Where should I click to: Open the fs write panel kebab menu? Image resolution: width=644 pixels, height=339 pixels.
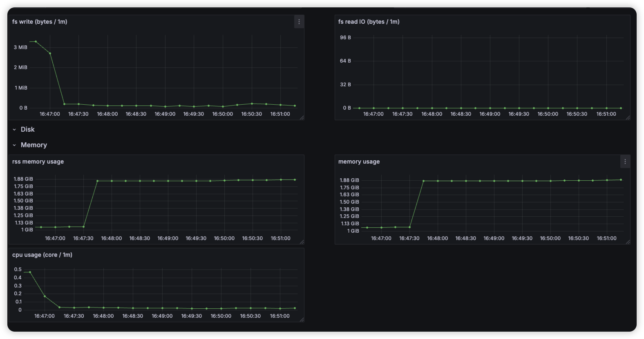[299, 22]
